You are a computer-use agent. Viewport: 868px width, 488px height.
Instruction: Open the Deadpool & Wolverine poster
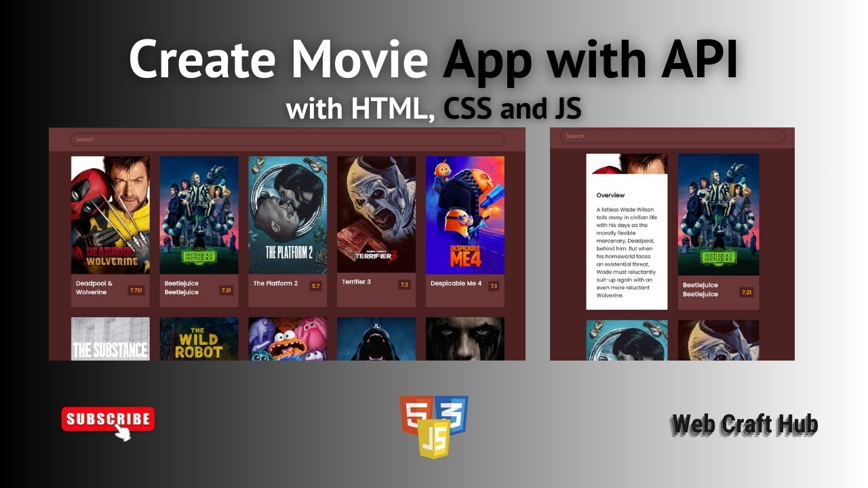(111, 216)
